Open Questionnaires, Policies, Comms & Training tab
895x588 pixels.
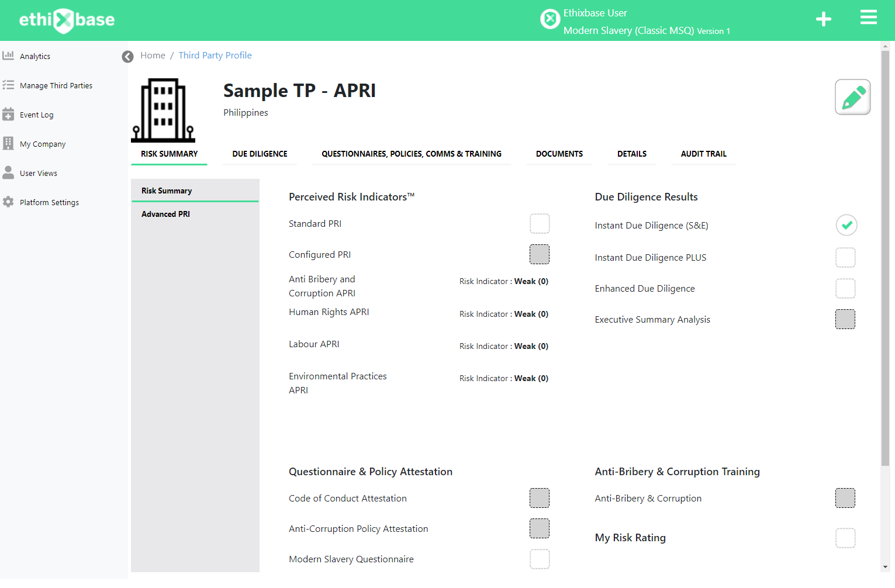point(412,154)
